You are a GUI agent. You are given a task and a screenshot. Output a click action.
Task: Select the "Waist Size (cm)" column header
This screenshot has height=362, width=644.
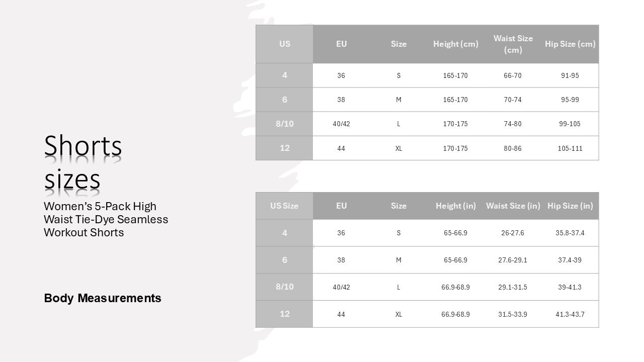[x=513, y=44]
